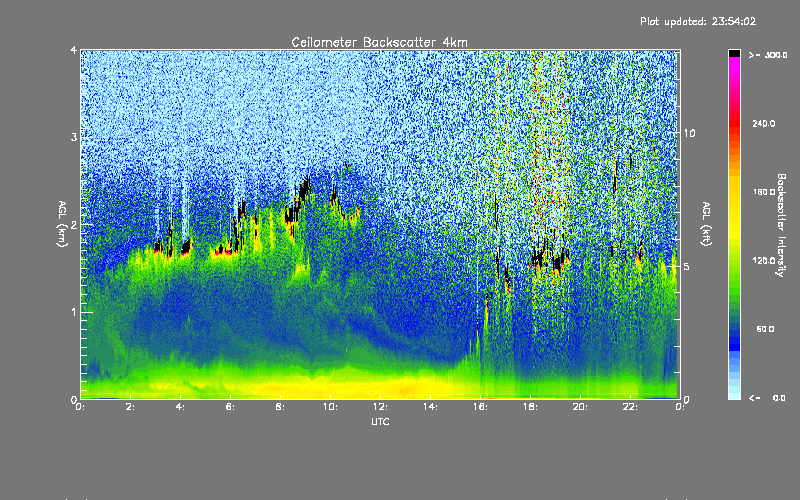Screen dimensions: 800x500
Task: Pick the red band of the colorbar
Action: pos(734,122)
